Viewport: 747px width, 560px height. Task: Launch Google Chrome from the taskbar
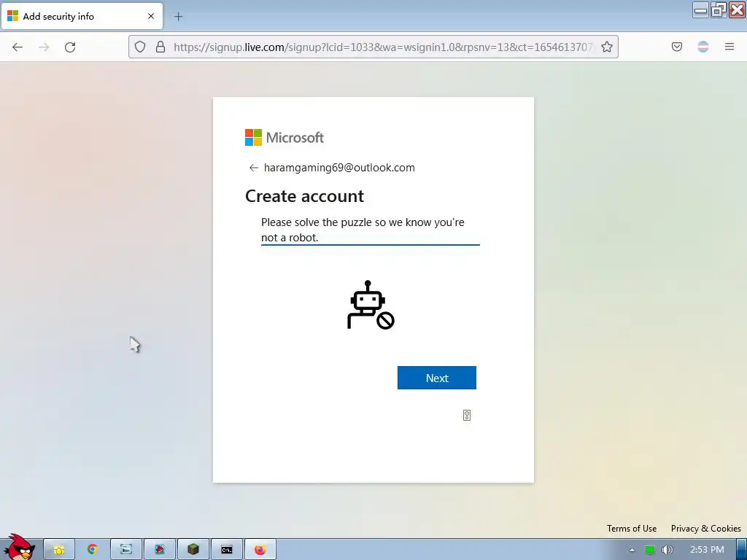point(93,550)
